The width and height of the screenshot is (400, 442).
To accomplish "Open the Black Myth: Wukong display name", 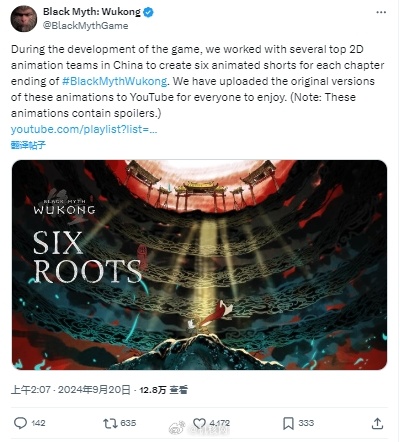I will point(92,12).
